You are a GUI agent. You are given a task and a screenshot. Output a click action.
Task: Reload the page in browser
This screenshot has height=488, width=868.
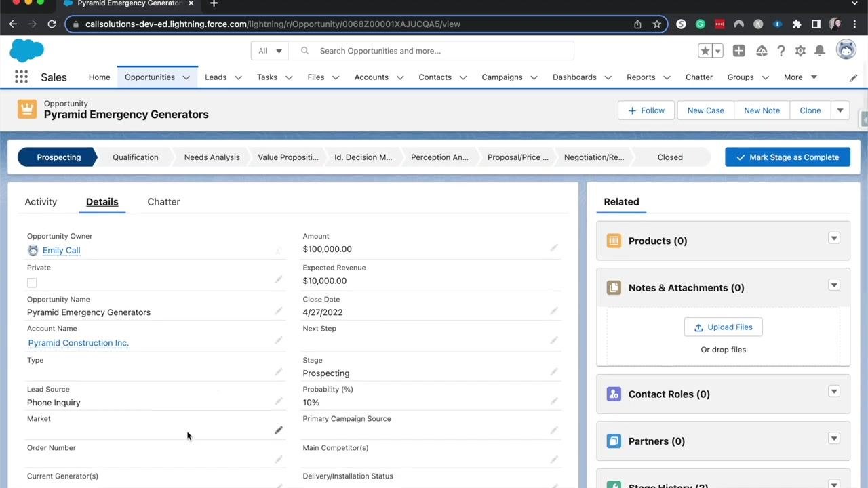[x=52, y=24]
